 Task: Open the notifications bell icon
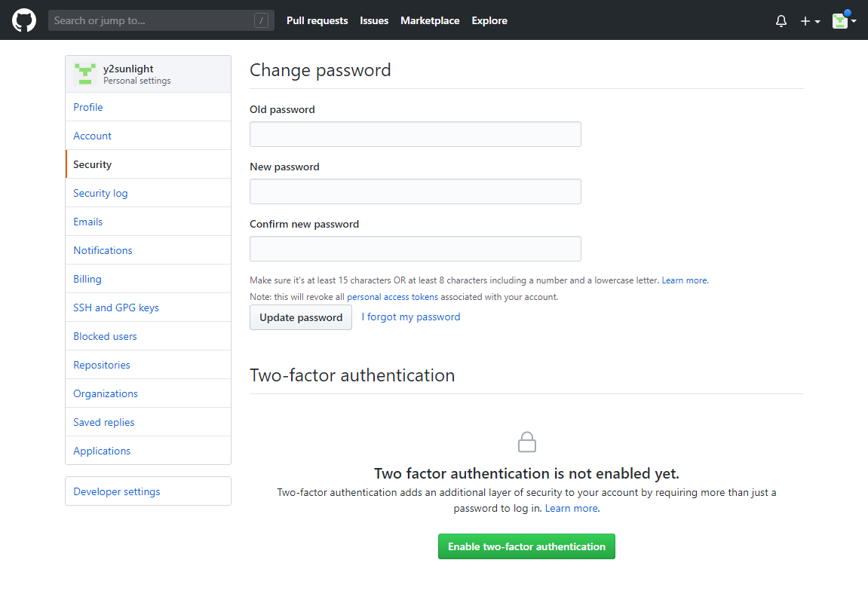(781, 21)
